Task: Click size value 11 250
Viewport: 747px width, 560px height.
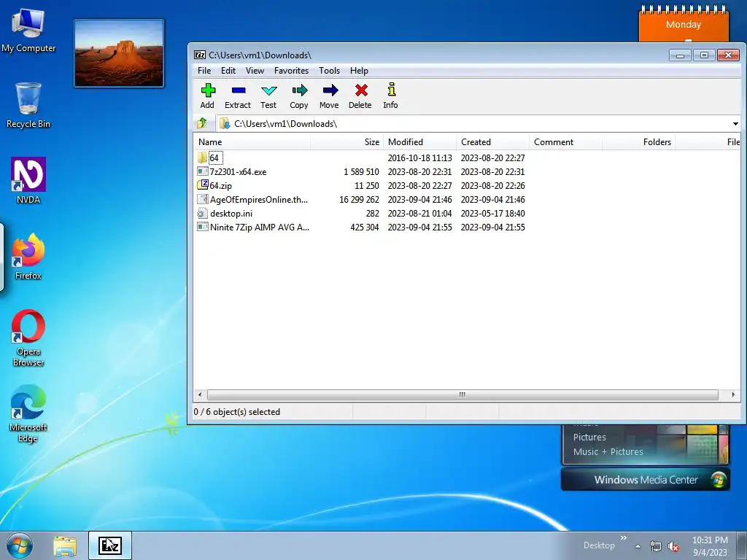Action: click(x=367, y=185)
